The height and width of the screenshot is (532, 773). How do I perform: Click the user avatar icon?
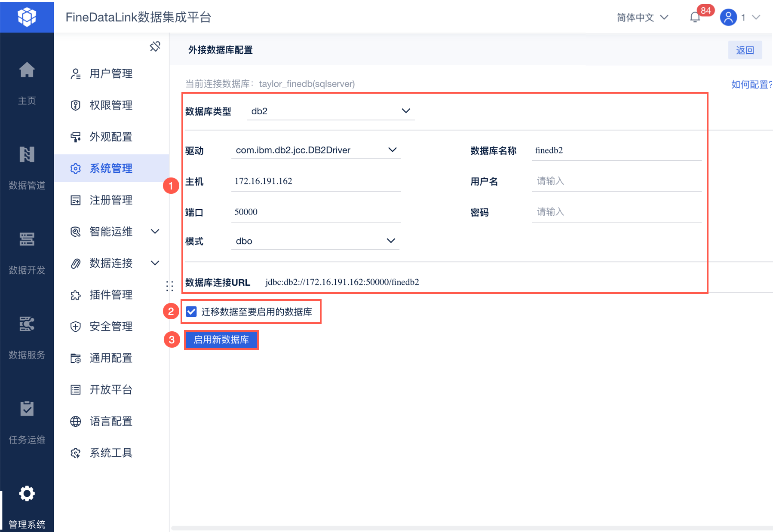(x=728, y=17)
